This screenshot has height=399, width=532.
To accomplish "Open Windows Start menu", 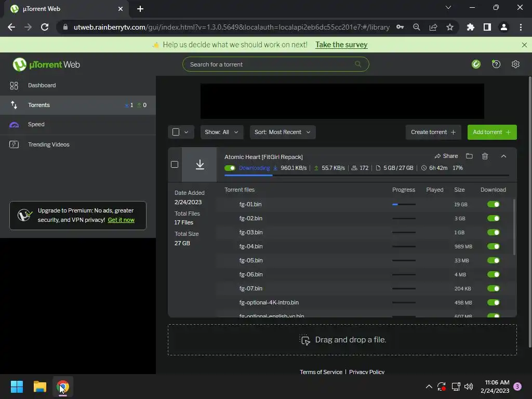I will tap(17, 387).
